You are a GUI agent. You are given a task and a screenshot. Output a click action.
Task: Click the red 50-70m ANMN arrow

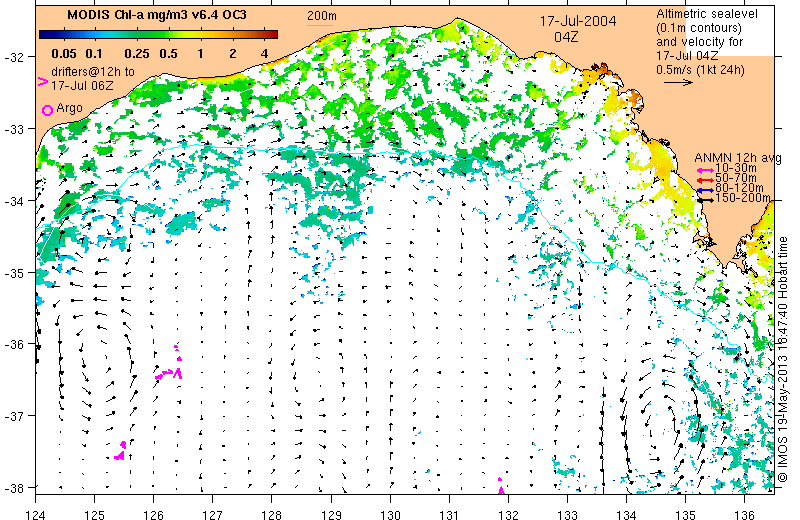point(705,180)
